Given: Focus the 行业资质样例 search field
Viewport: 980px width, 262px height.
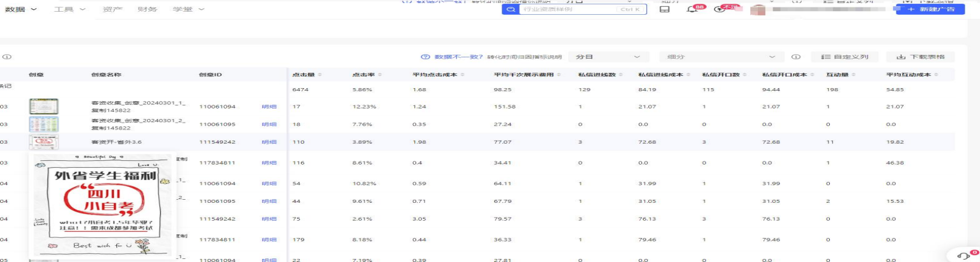Looking at the screenshot, I should click(x=568, y=9).
